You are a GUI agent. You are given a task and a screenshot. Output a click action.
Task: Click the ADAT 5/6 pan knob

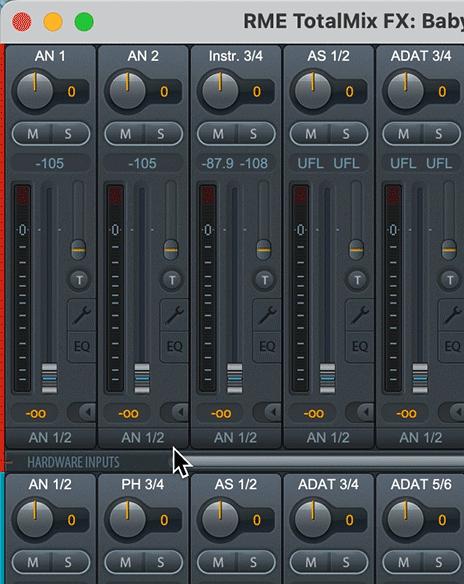coord(406,519)
